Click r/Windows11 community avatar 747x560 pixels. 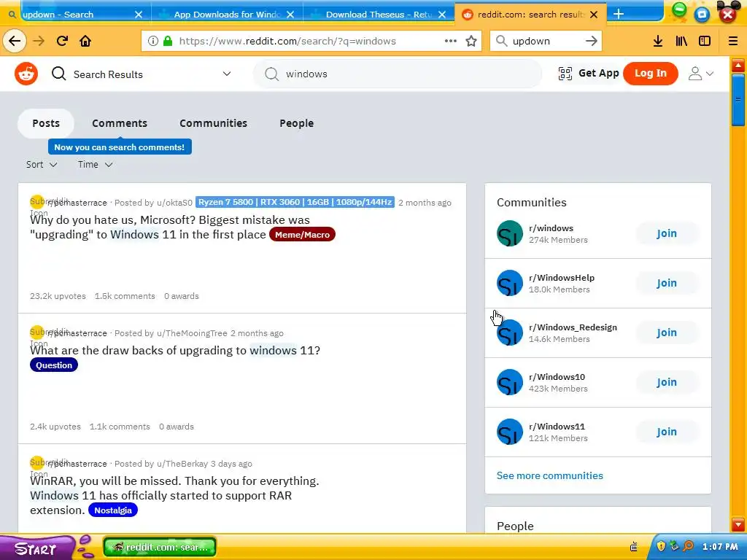click(510, 432)
